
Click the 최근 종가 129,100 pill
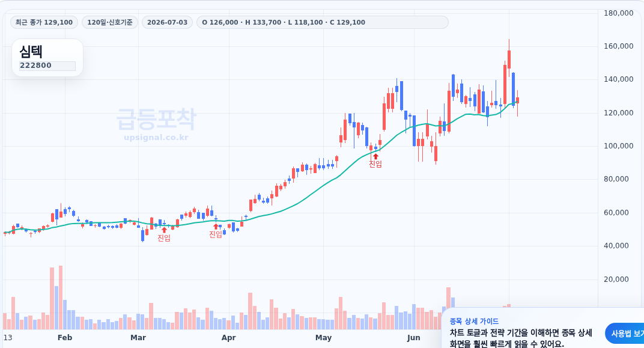44,22
